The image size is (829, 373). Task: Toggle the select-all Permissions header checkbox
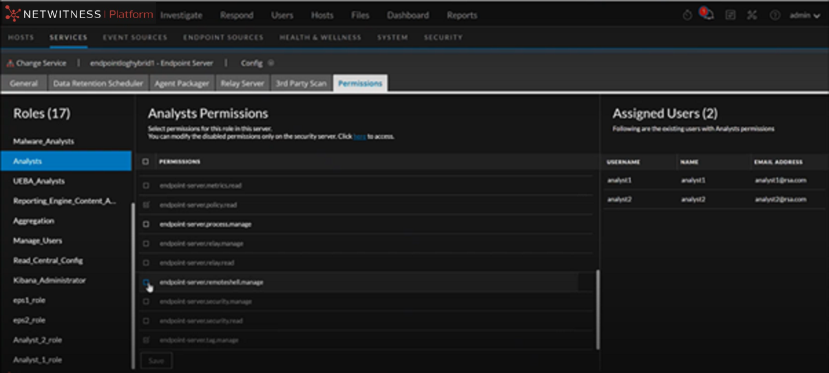pos(146,162)
